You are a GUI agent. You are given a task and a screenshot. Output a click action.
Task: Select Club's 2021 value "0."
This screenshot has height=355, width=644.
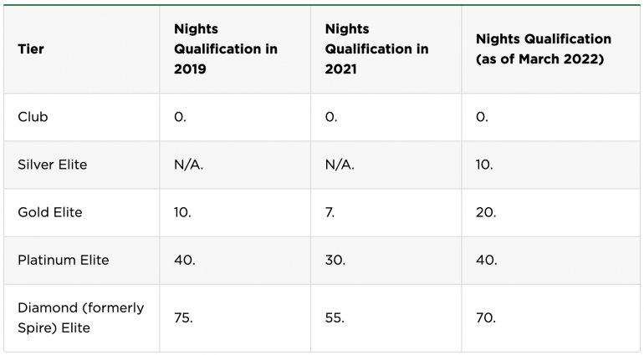[x=331, y=117]
